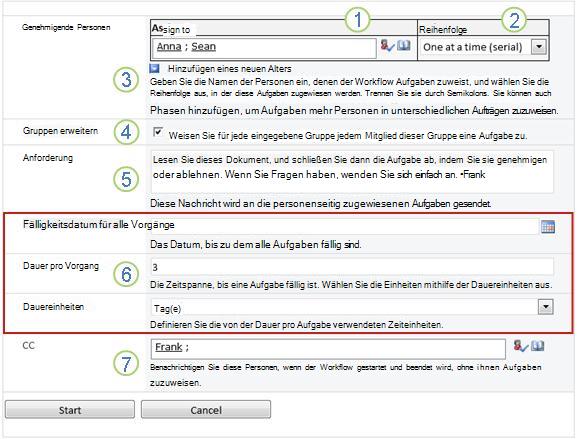This screenshot has width=577, height=439.
Task: Click the Assign to column header
Action: coord(171,29)
